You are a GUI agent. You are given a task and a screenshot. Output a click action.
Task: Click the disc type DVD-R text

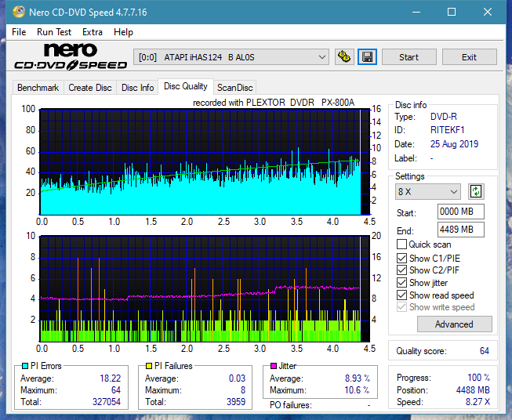(444, 117)
